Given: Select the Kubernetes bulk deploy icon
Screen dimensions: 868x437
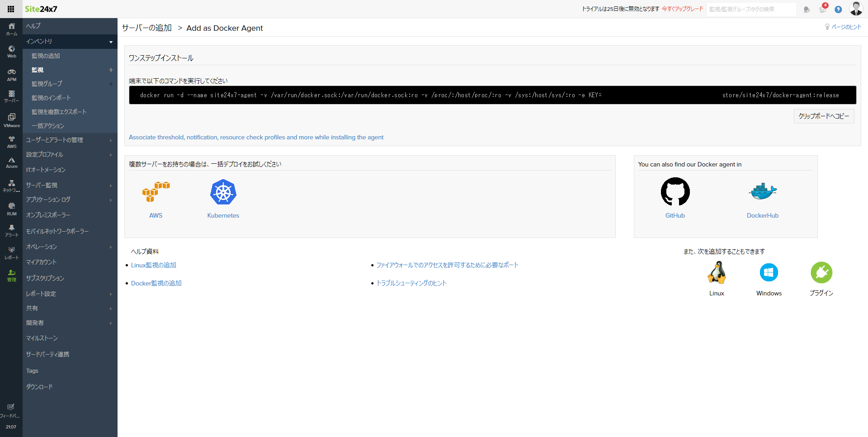Looking at the screenshot, I should [x=223, y=192].
